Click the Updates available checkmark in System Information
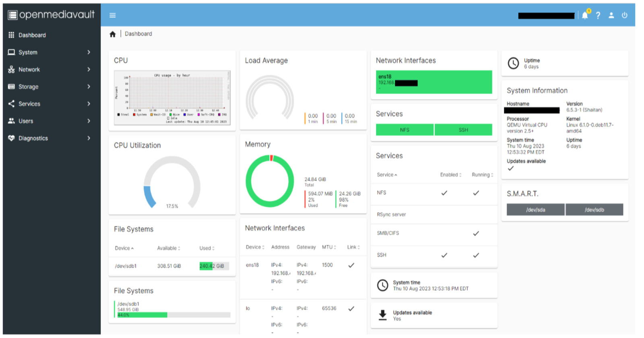This screenshot has height=338, width=644. tap(510, 169)
